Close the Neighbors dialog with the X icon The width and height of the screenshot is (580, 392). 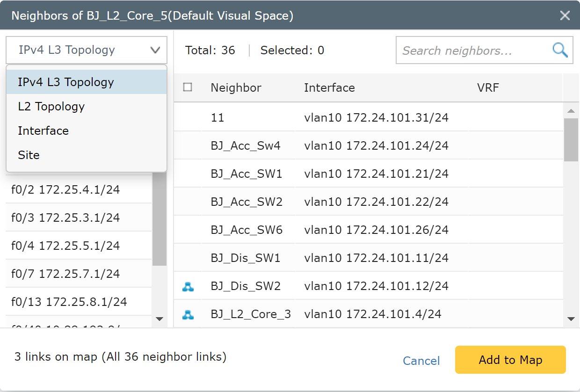(x=565, y=15)
